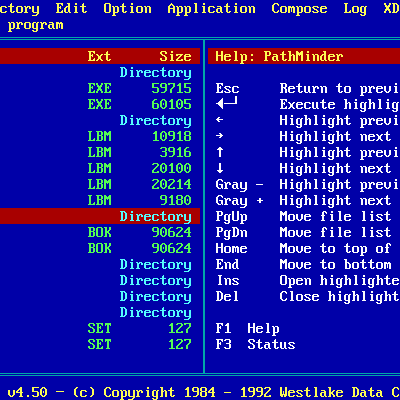Viewport: 400px width, 400px height.
Task: Open the Log menu
Action: click(x=355, y=9)
